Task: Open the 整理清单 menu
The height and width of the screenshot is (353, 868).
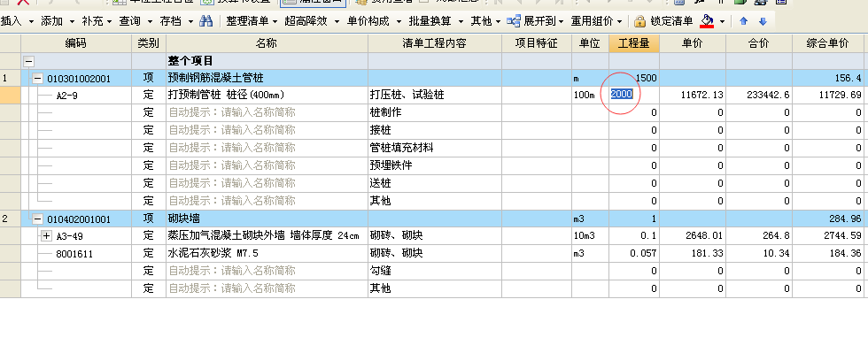Action: pos(252,21)
